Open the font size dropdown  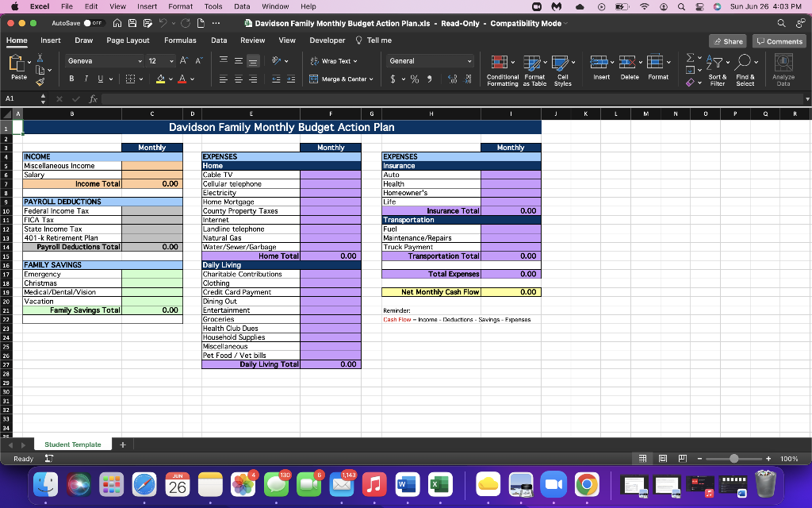point(171,61)
